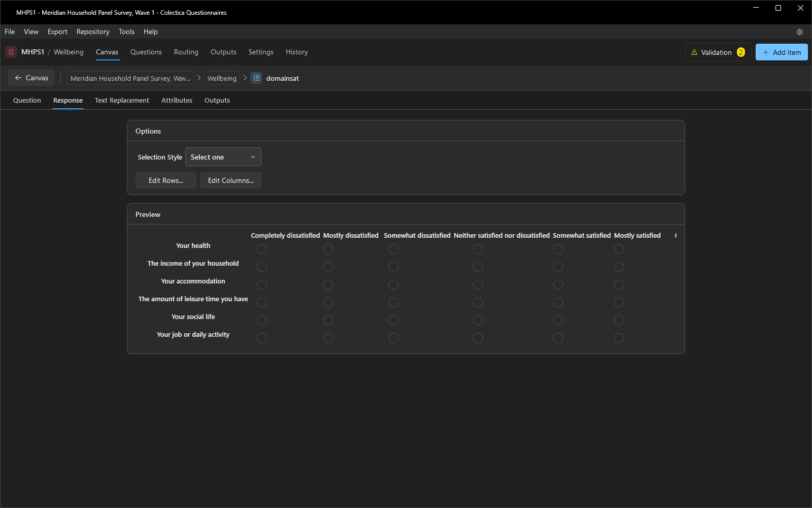Select Mostly satisfied for Your health
This screenshot has width=812, height=508.
[619, 249]
